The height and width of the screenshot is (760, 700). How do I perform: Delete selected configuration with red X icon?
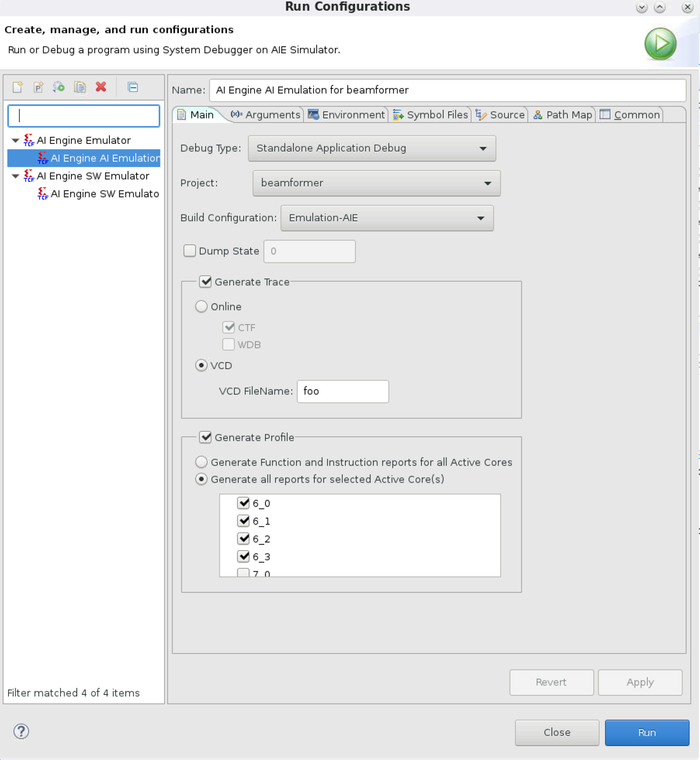tap(101, 87)
